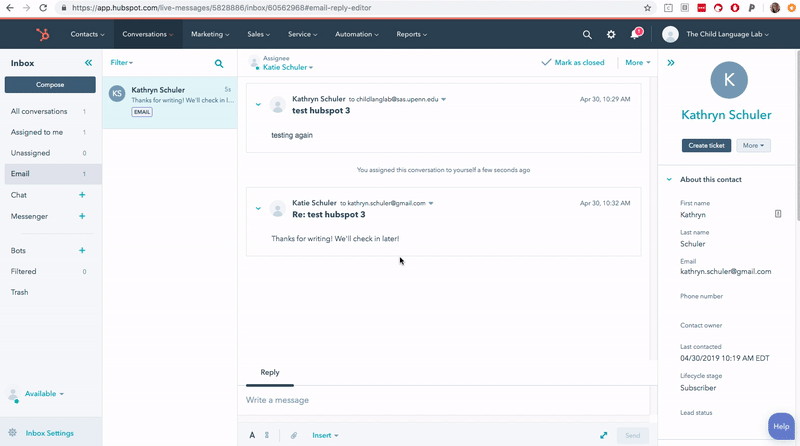Click the paperclip attachment icon
Screen dimensions: 800x446
294,435
